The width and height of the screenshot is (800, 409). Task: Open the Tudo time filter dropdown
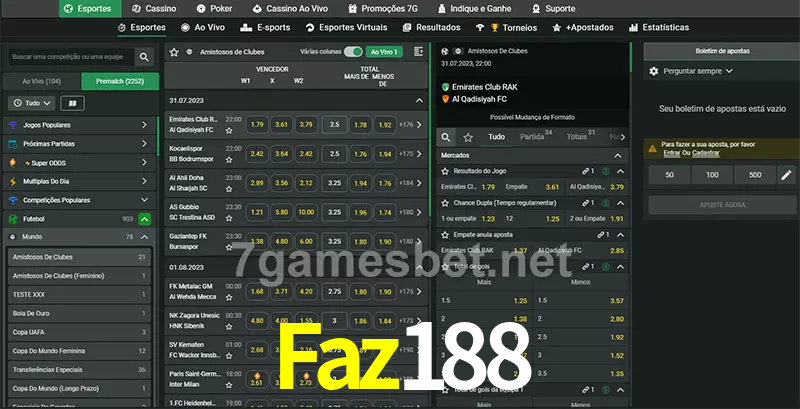pyautogui.click(x=31, y=103)
